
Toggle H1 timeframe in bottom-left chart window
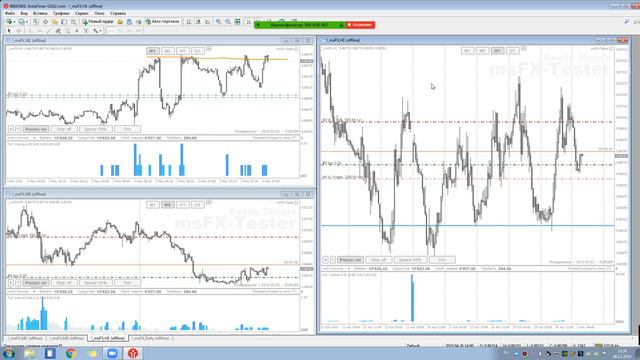(x=183, y=204)
